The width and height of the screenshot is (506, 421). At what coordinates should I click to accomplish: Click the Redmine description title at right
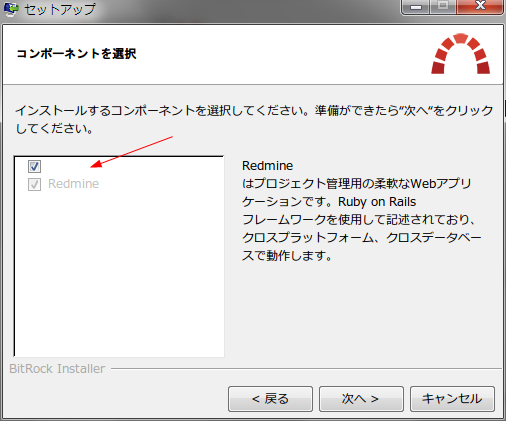(x=267, y=166)
